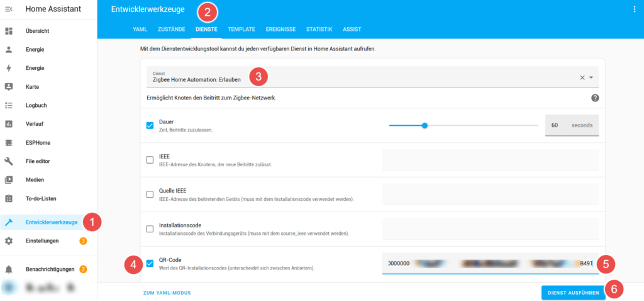Click the Entwicklerwerkzeuge page heading
Screen dimensions: 644x301
148,9
